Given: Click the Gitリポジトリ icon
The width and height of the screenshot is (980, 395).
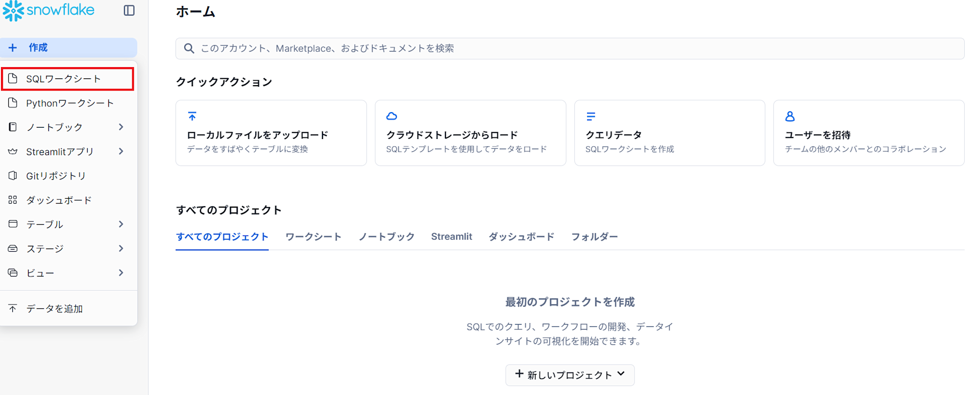Looking at the screenshot, I should (13, 176).
